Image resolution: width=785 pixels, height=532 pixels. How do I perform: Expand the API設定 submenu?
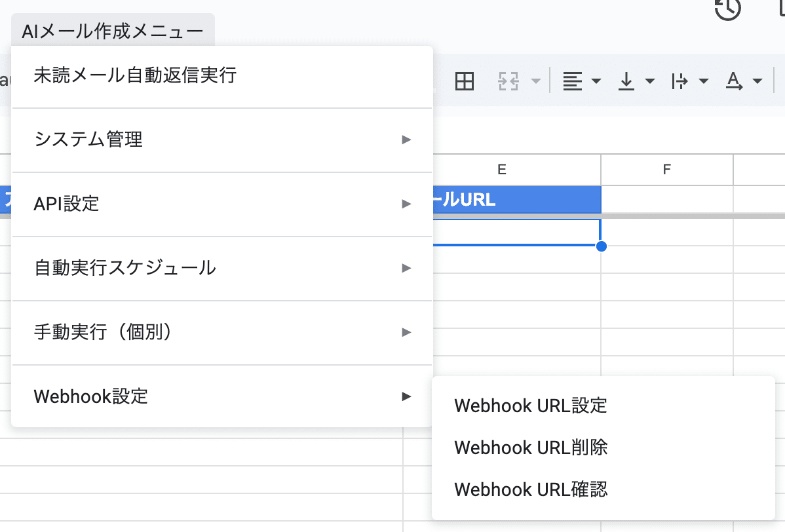221,204
